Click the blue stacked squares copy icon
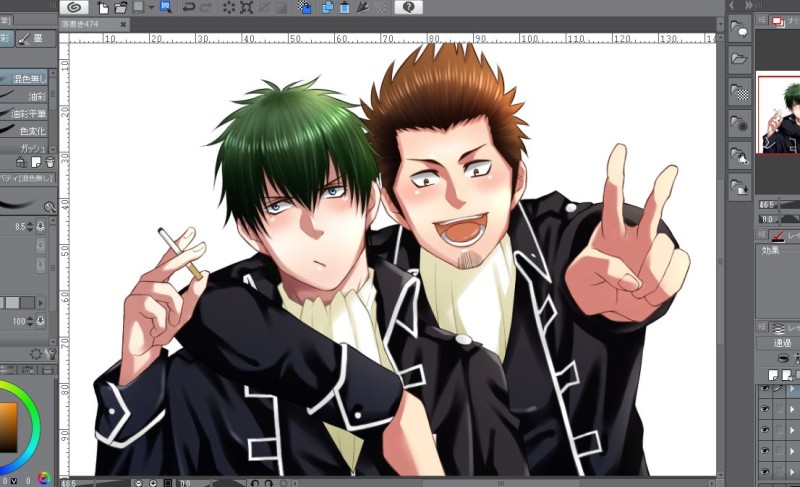Viewport: 800px width, 487px height. click(327, 7)
